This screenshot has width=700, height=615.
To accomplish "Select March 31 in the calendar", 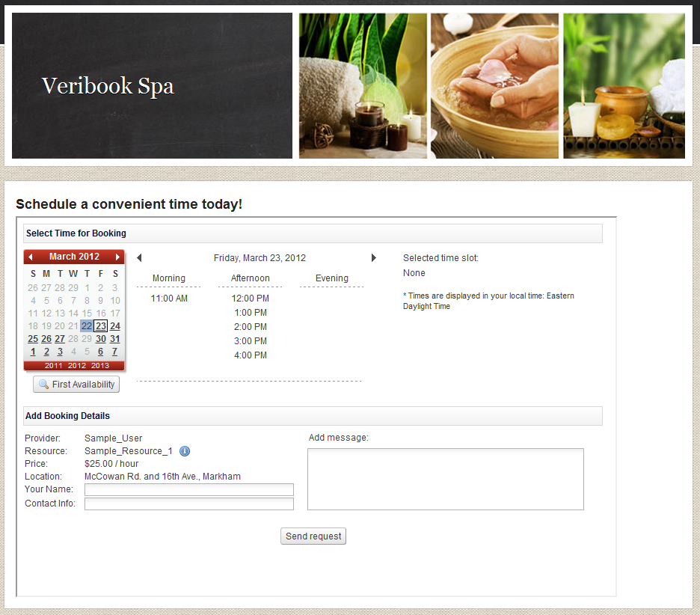I will [x=115, y=339].
